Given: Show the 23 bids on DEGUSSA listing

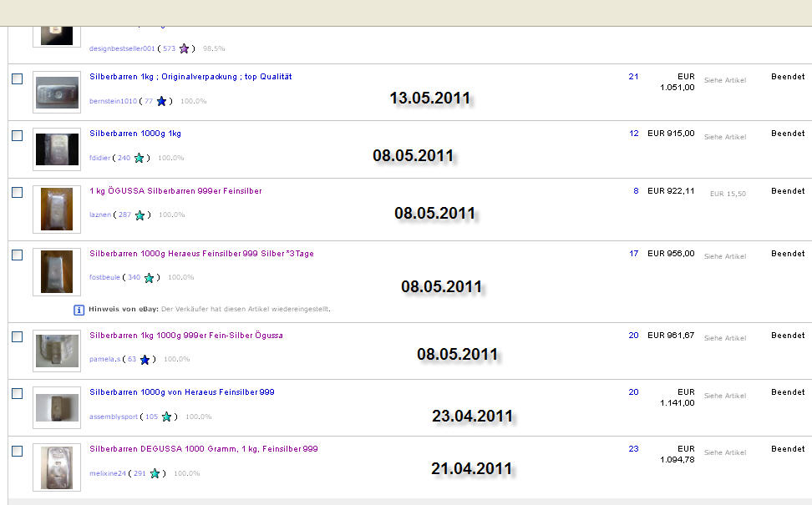Looking at the screenshot, I should pos(633,449).
